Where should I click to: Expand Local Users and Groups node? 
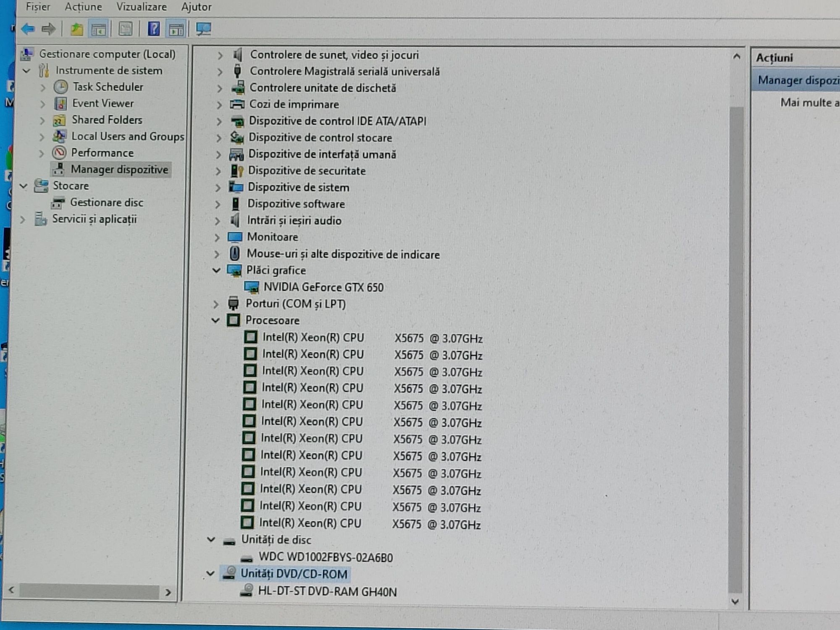[x=42, y=137]
